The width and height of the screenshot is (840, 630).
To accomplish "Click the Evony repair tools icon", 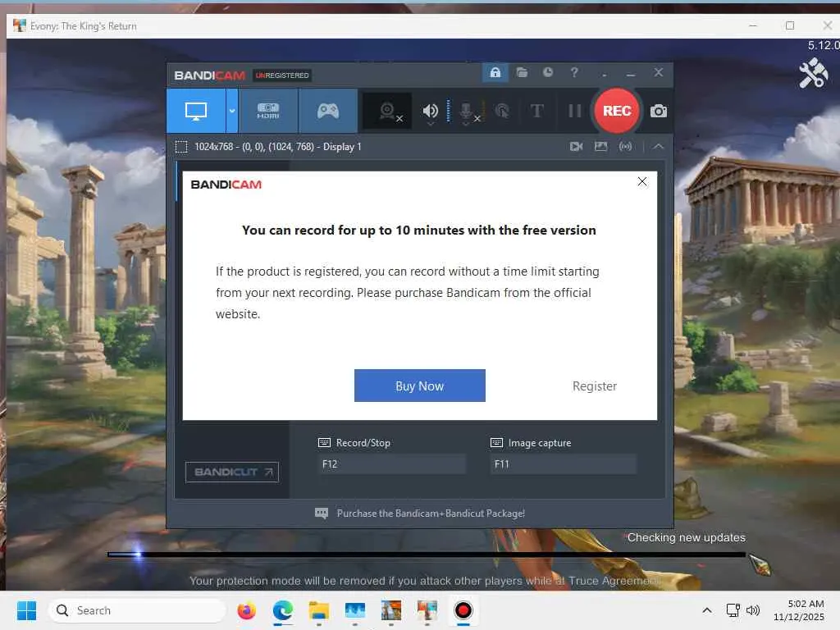I will coord(814,73).
